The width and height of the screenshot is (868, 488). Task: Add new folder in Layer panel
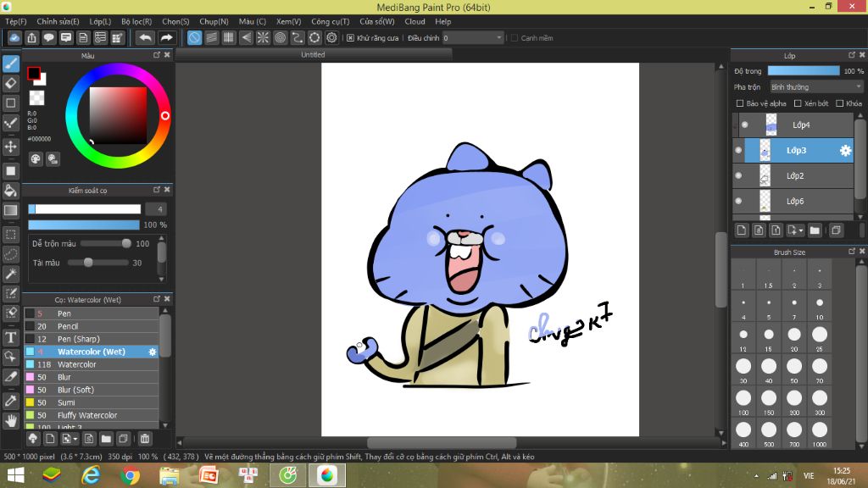click(815, 230)
